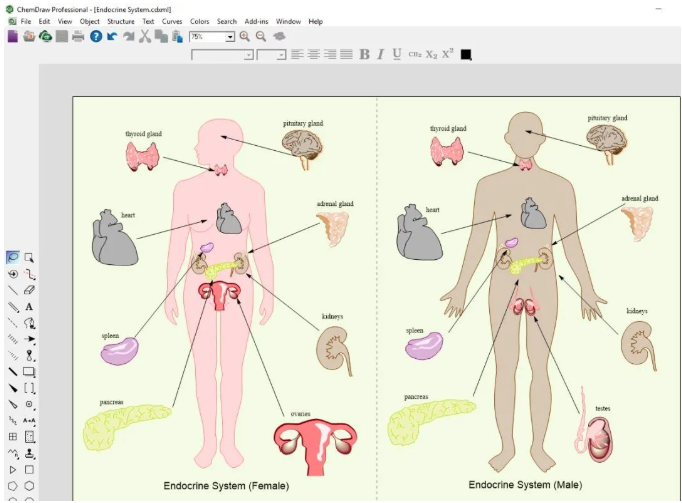This screenshot has width=682, height=503.
Task: Choose the Arrow tool
Action: tap(29, 339)
